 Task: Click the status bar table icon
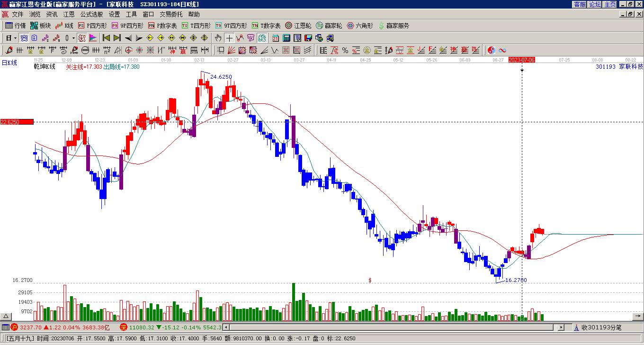pyautogui.click(x=5, y=327)
